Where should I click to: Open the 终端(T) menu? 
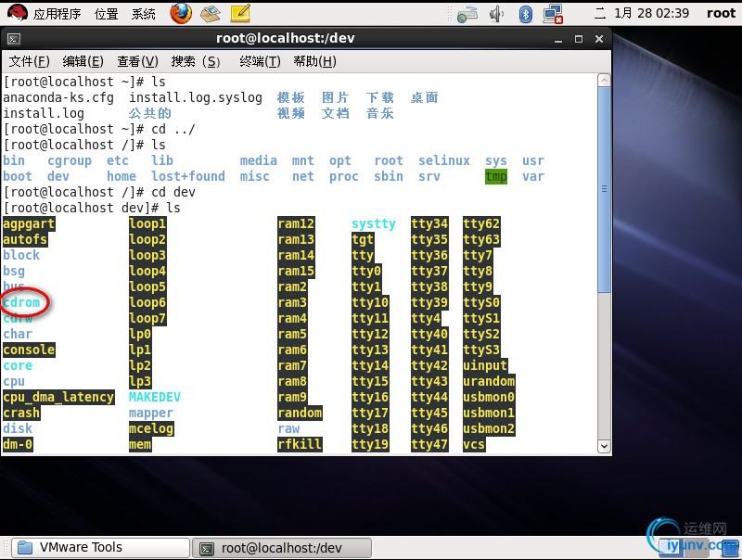260,61
